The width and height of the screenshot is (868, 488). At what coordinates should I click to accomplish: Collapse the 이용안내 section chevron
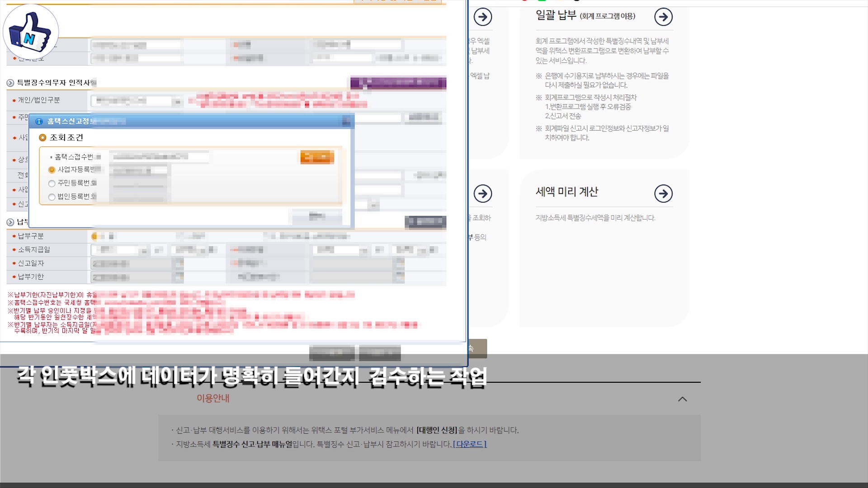(x=682, y=399)
